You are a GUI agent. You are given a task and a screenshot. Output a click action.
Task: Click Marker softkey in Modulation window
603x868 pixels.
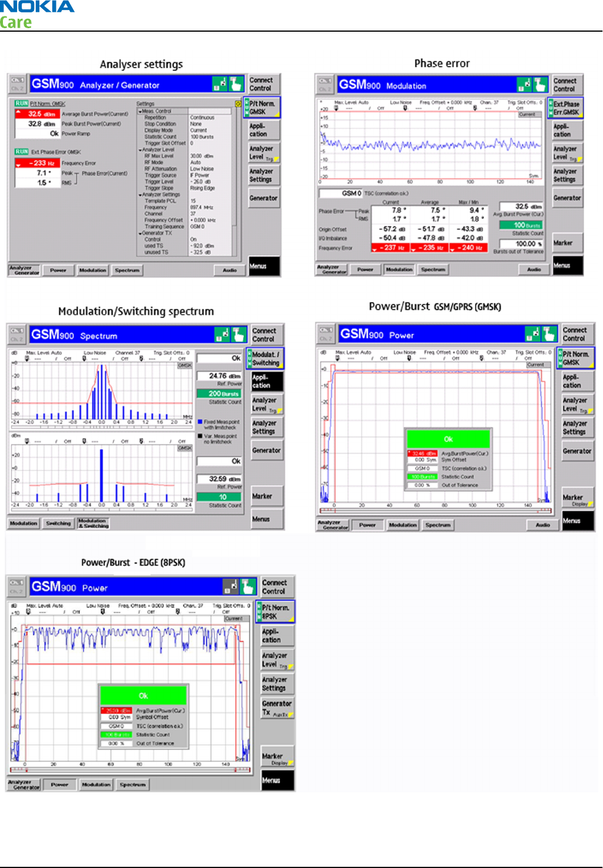click(567, 243)
